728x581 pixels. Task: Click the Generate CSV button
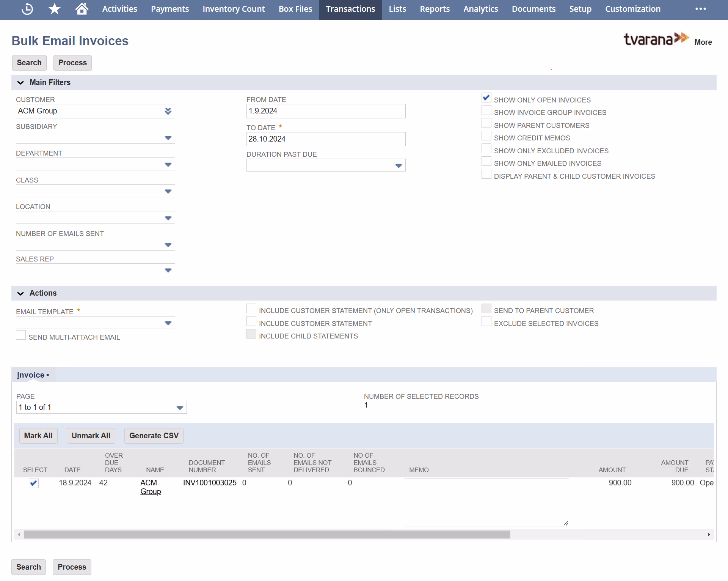tap(154, 436)
